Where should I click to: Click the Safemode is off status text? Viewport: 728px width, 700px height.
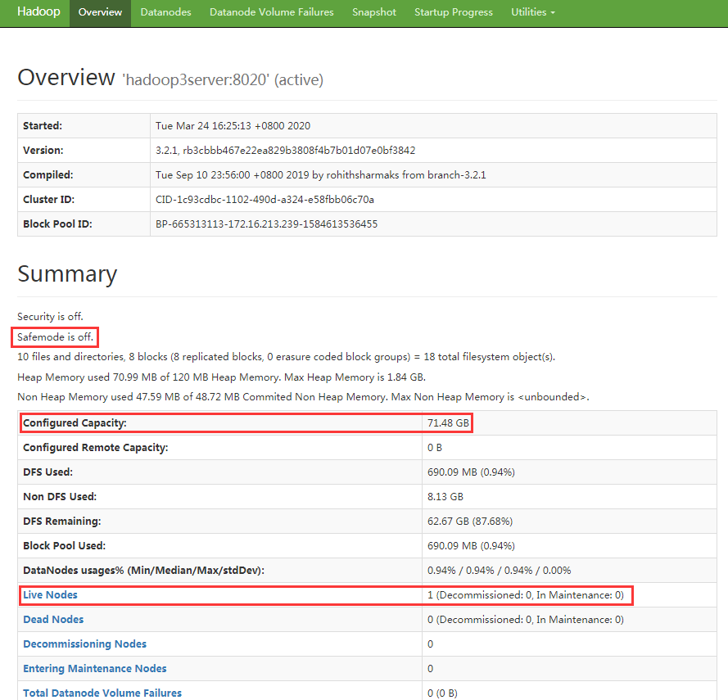tap(56, 336)
